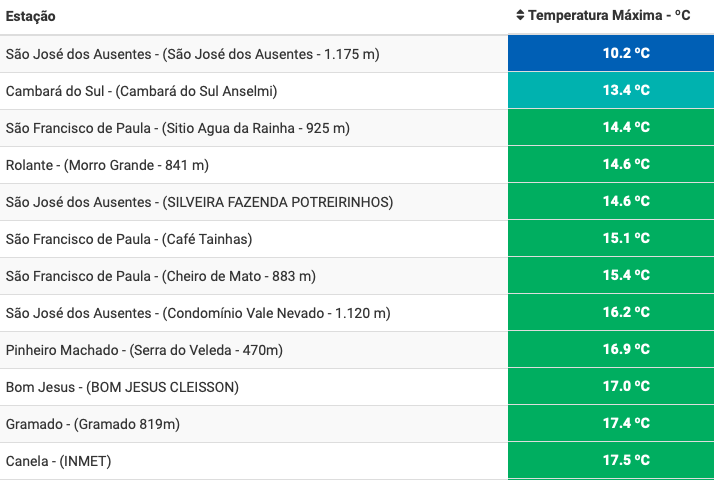Viewport: 714px width, 480px height.
Task: Click the Canela INMET station row
Action: pos(59,461)
